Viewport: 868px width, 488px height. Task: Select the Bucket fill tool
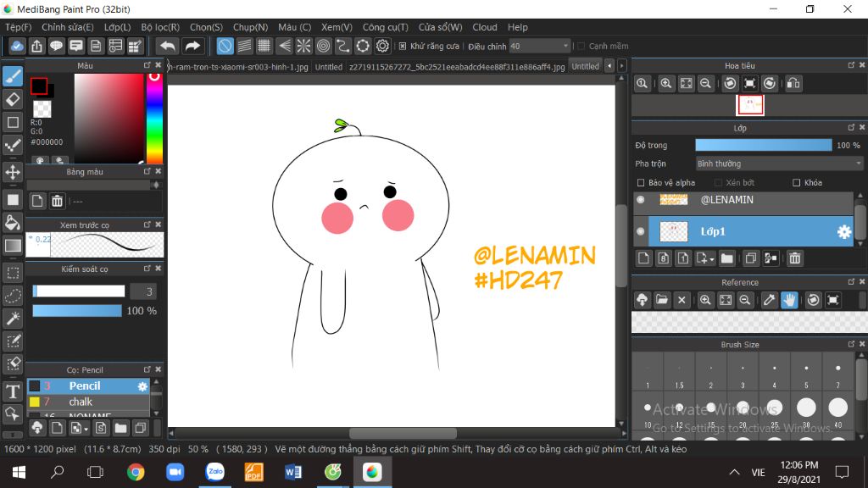(13, 223)
